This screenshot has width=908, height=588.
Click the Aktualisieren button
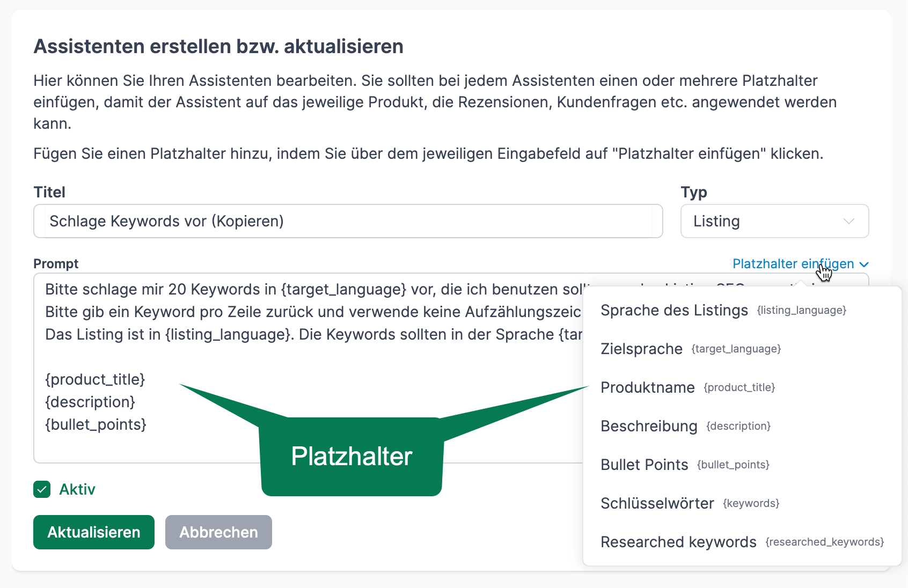[x=94, y=532]
